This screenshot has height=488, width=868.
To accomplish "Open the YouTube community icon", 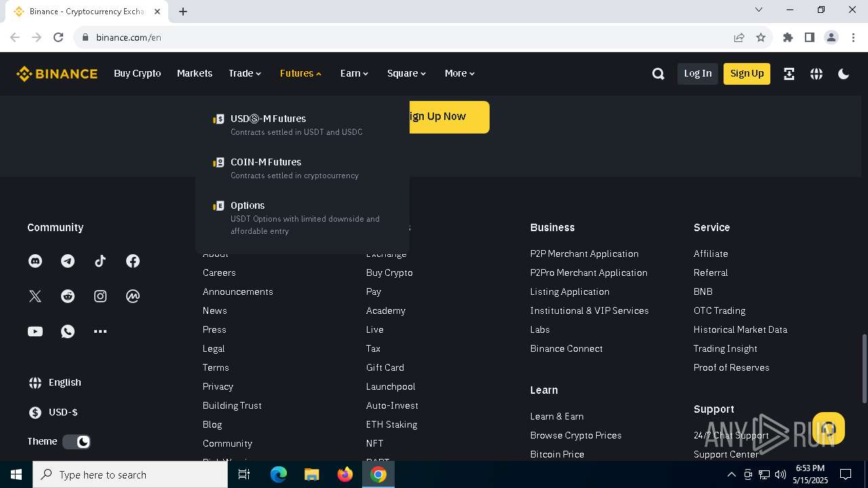I will (x=35, y=331).
